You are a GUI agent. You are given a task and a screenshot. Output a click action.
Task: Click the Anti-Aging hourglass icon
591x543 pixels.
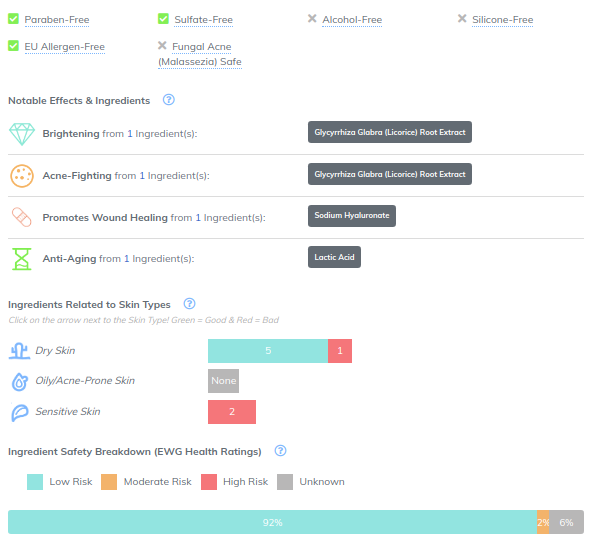(x=22, y=259)
